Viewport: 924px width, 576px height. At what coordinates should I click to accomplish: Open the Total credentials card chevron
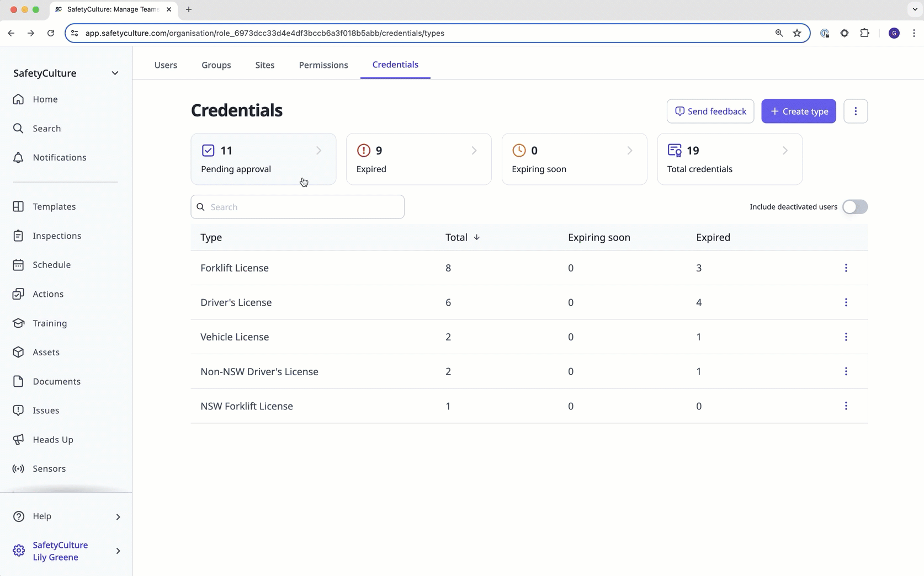(x=785, y=151)
